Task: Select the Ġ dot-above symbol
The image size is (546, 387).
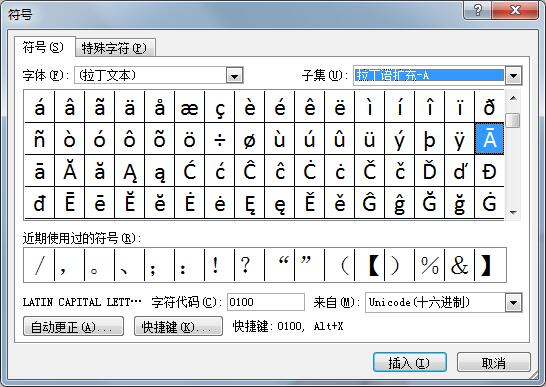Action: click(489, 203)
